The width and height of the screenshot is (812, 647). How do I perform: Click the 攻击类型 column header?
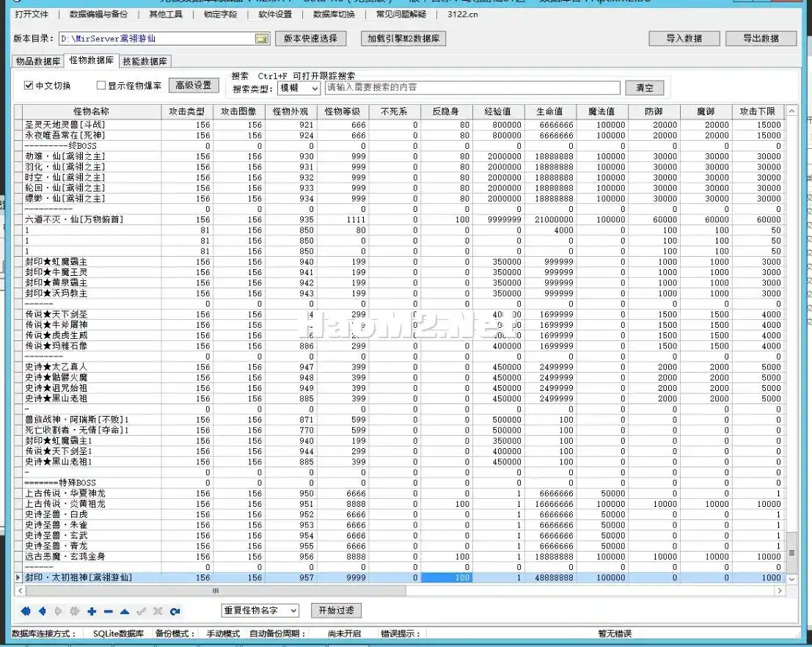pyautogui.click(x=187, y=112)
